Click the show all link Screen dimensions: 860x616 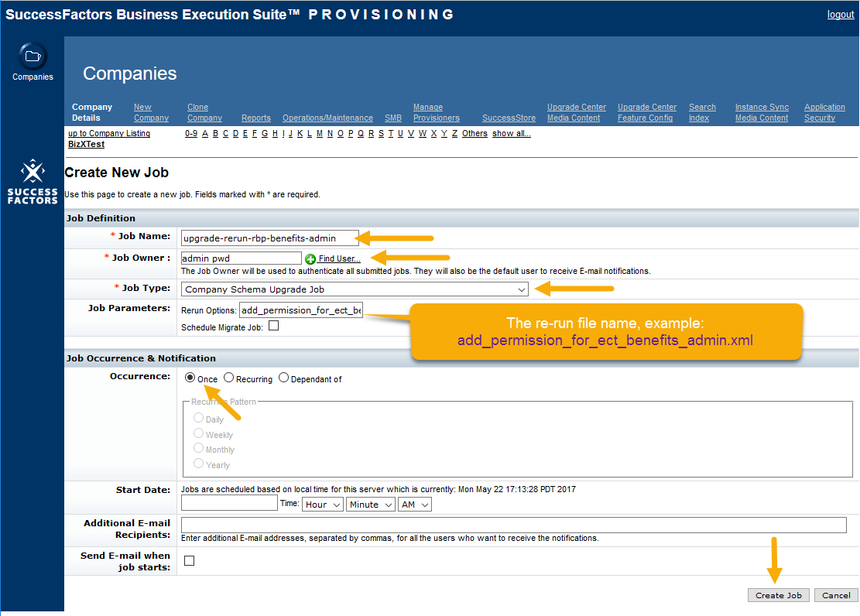point(511,133)
